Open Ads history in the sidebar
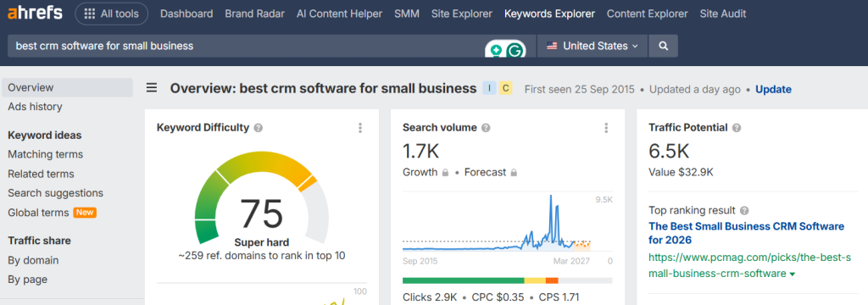 [35, 107]
